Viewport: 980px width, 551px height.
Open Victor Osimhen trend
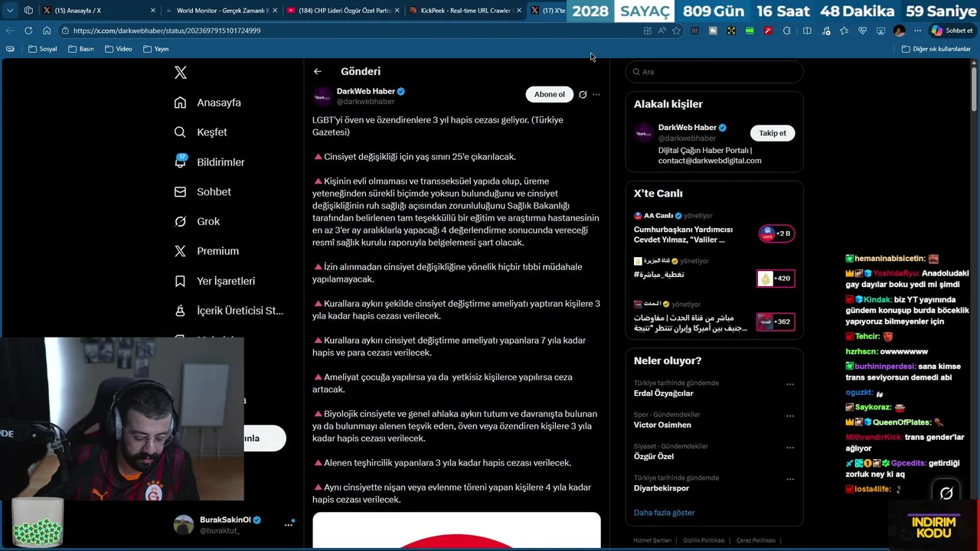click(x=662, y=425)
